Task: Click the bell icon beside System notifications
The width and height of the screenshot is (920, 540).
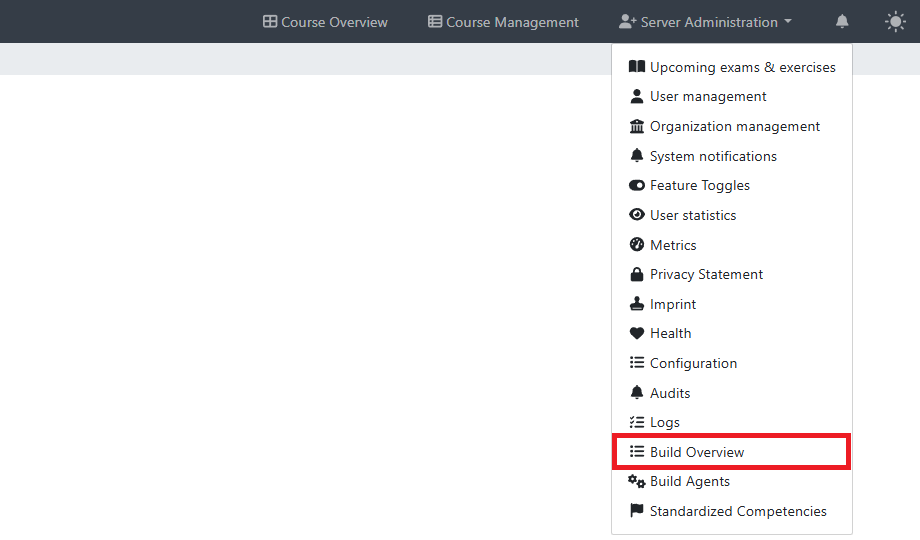Action: 637,156
